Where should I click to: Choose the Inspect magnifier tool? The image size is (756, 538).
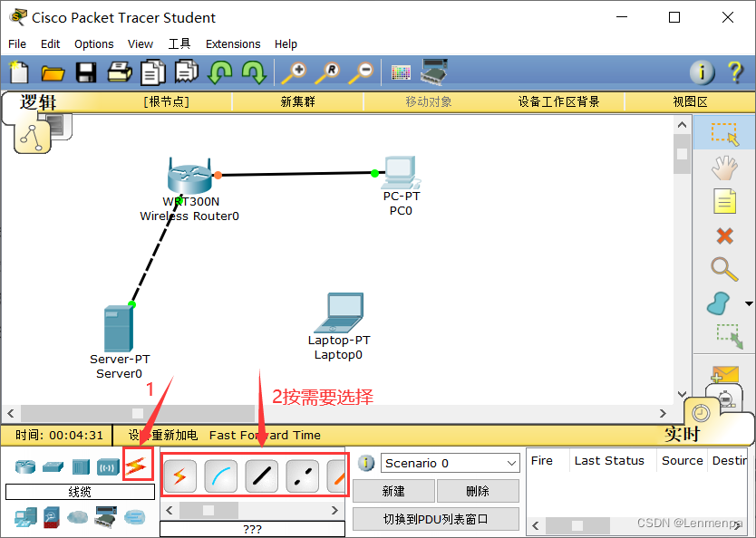click(x=724, y=270)
